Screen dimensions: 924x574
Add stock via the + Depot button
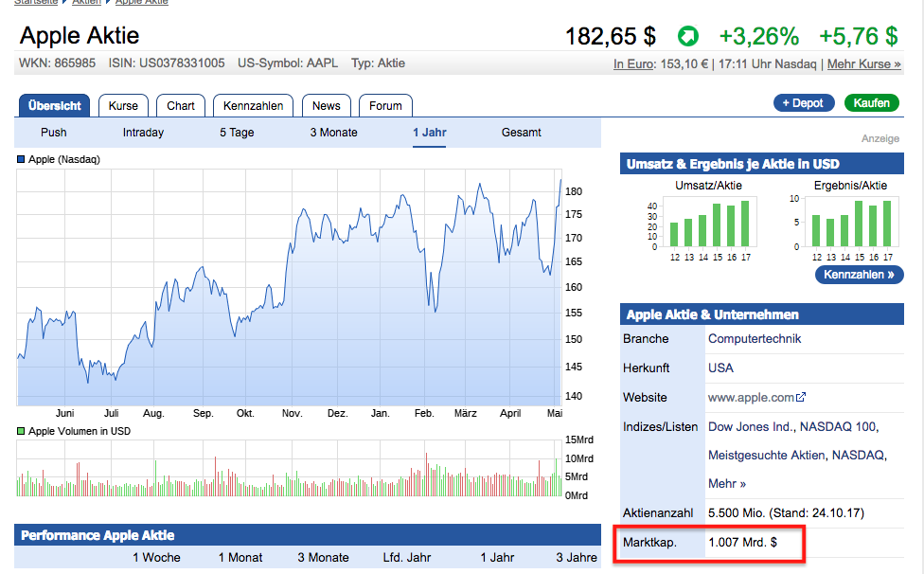[x=804, y=103]
